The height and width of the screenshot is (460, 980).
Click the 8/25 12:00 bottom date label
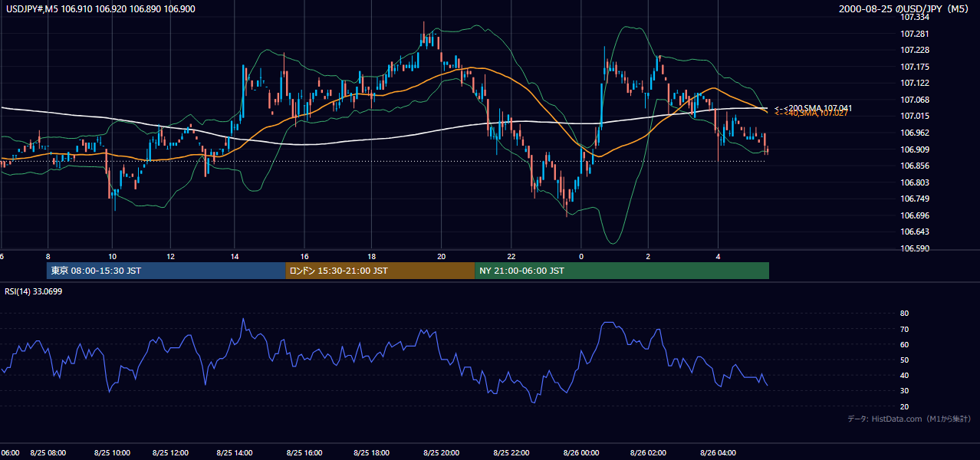170,452
